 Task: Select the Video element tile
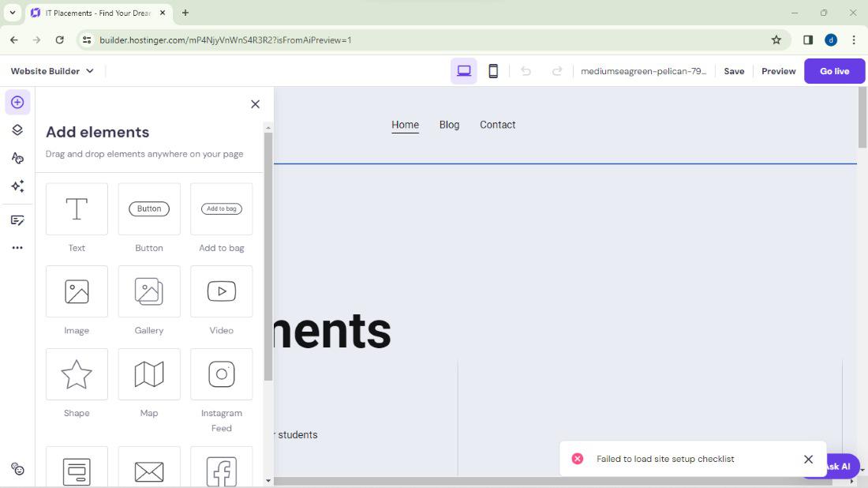(x=222, y=291)
